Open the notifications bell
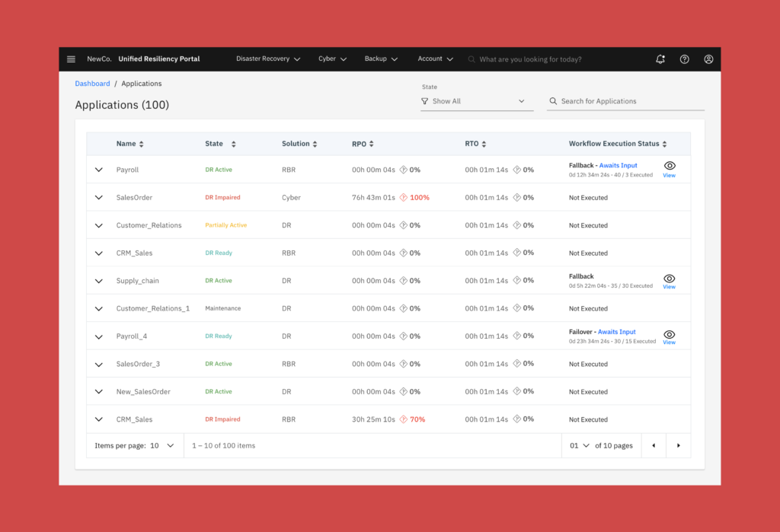 click(660, 59)
